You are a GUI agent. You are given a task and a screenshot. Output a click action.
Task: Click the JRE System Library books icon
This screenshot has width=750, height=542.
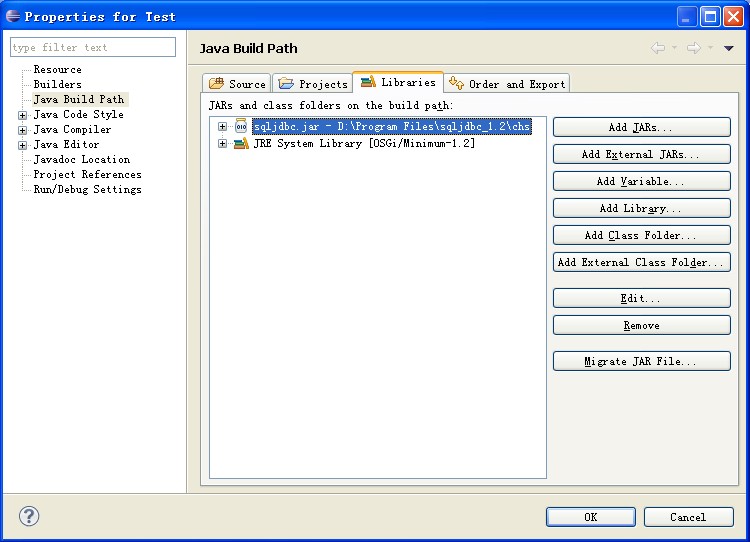241,143
